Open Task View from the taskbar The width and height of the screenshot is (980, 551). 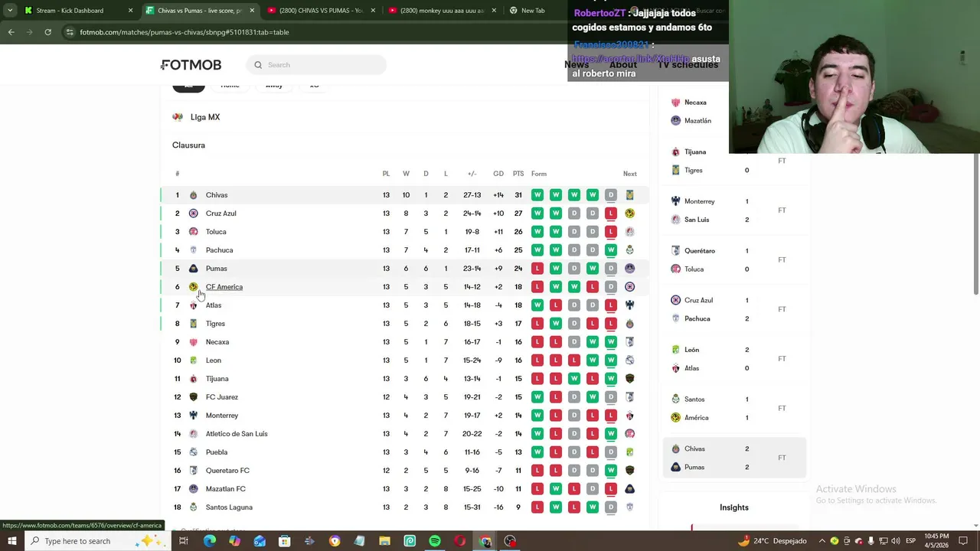click(184, 541)
